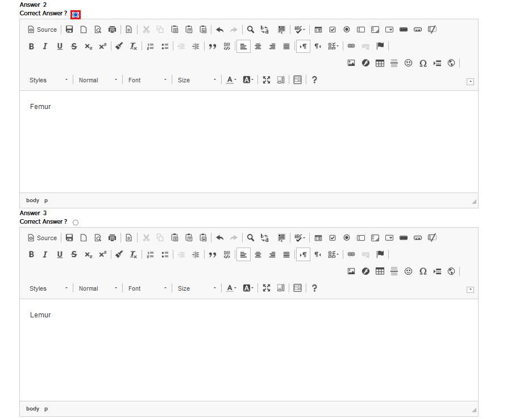Click Paste as plain text in Answer 2
Image resolution: width=532 pixels, height=419 pixels.
(189, 30)
